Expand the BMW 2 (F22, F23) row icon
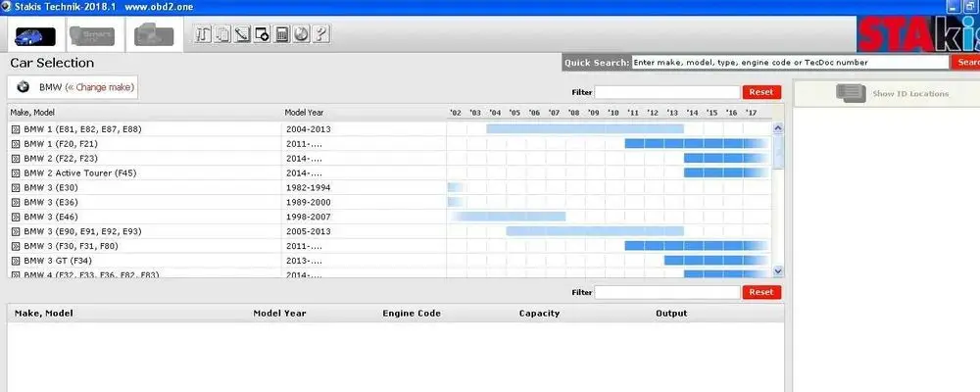 pos(16,159)
